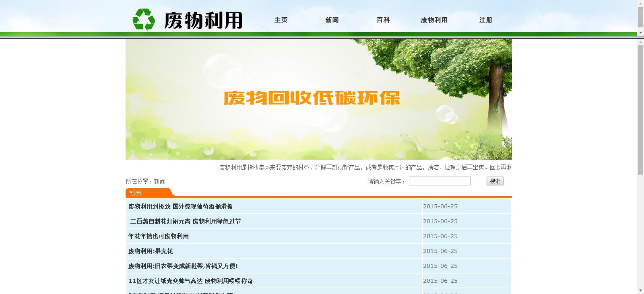Open the 主页 navigation item
644x294 pixels.
tap(281, 20)
